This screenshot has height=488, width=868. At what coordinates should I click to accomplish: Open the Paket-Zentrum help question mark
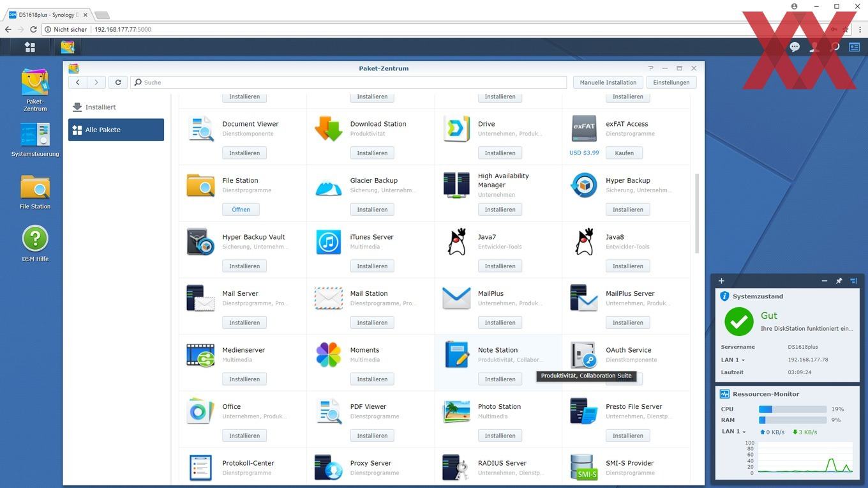[x=650, y=68]
